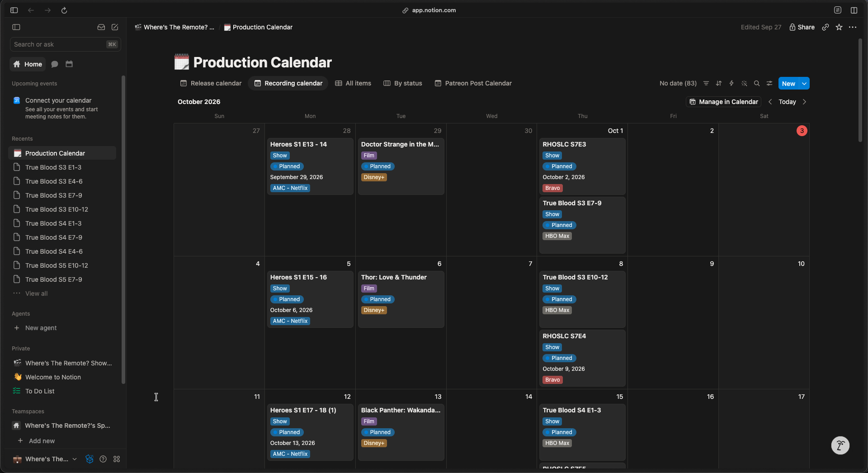Switch to By status tab
The image size is (868, 473).
[x=403, y=83]
